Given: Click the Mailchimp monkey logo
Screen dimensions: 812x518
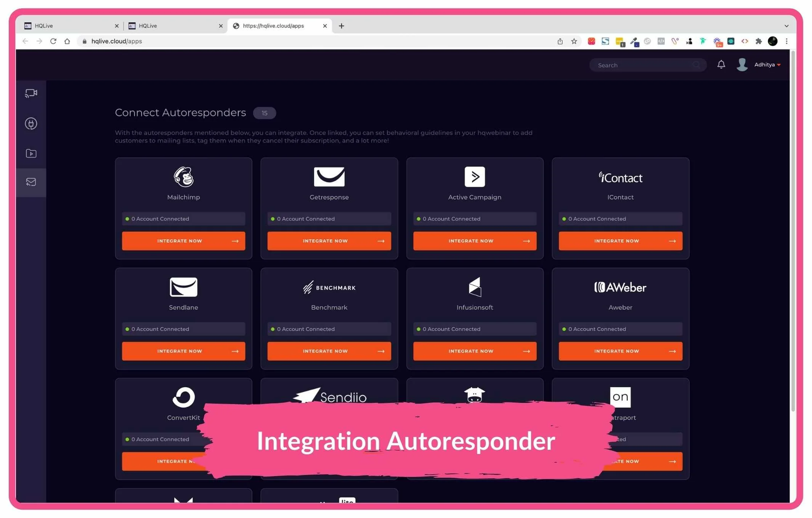Looking at the screenshot, I should (183, 177).
